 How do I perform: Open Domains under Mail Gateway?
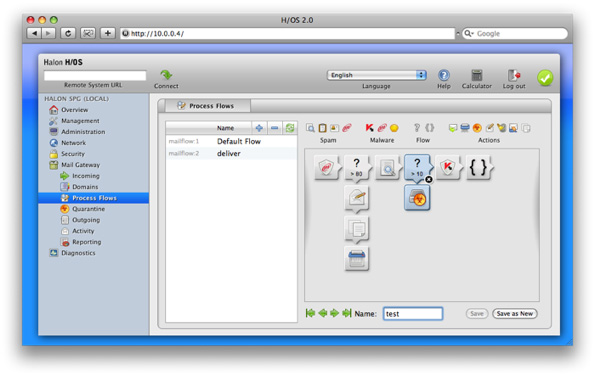click(x=85, y=187)
